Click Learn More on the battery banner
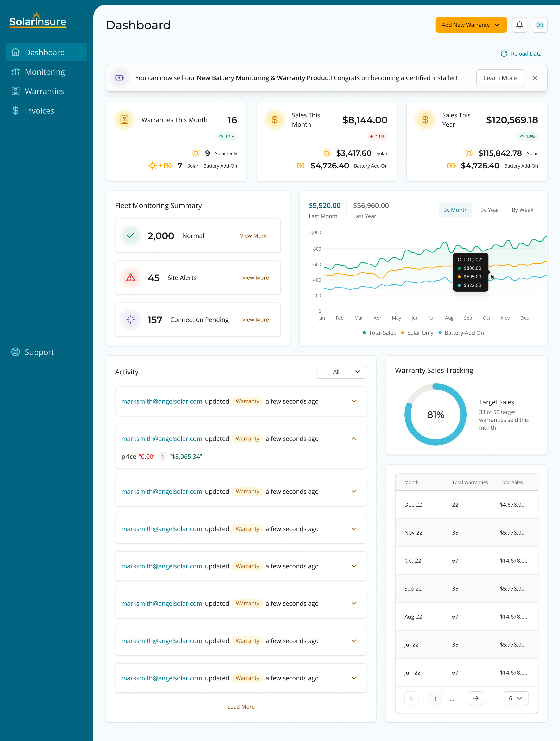Image resolution: width=560 pixels, height=741 pixels. coord(500,78)
